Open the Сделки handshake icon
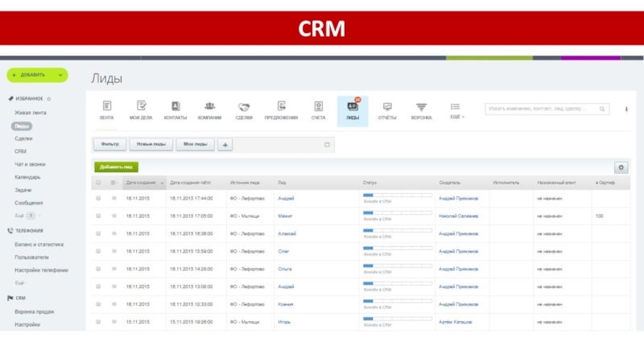 [244, 107]
